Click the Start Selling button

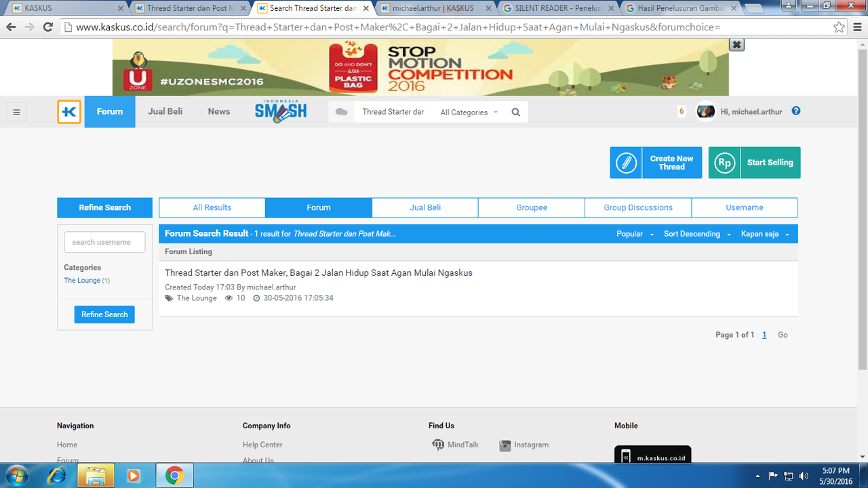(x=754, y=163)
